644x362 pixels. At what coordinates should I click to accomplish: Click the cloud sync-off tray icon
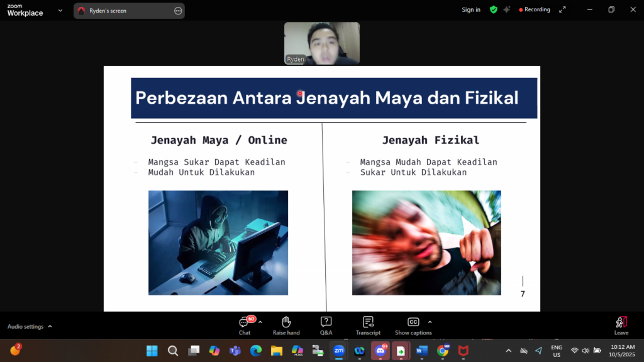524,351
